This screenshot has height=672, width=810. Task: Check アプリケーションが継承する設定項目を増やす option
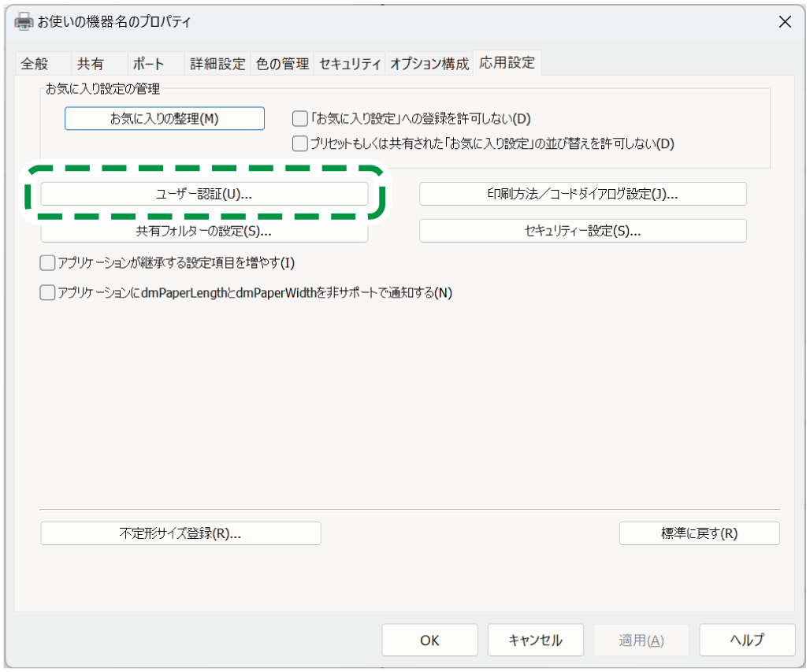47,262
